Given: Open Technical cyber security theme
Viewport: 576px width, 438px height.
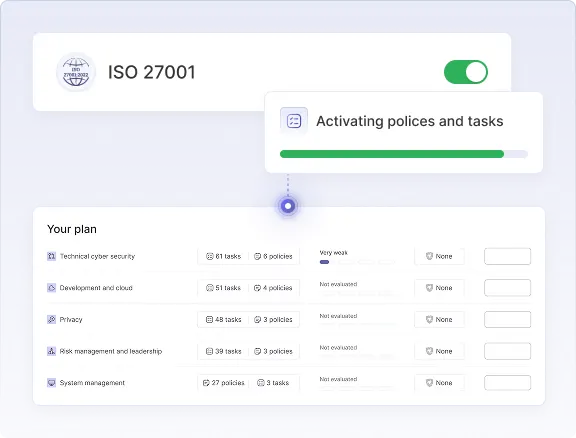Looking at the screenshot, I should [x=97, y=256].
